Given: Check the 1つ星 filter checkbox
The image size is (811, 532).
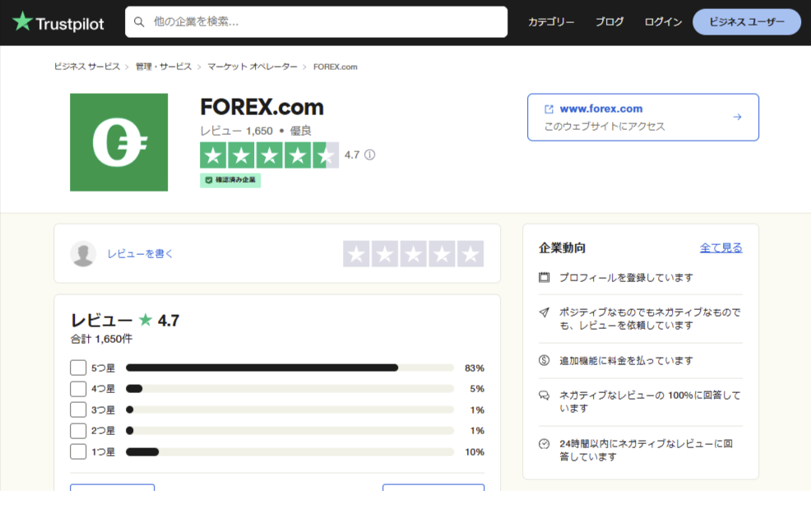Looking at the screenshot, I should point(78,451).
